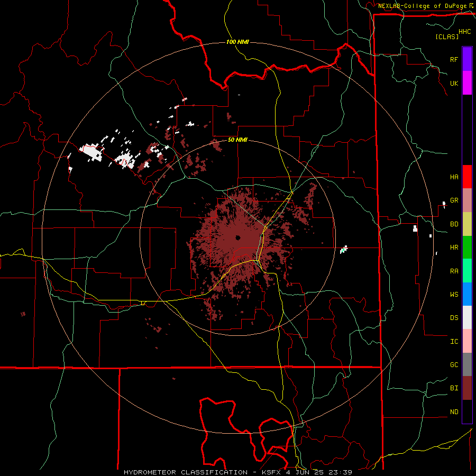Pick the light green RA swatch
This screenshot has width=476, height=476.
467,271
